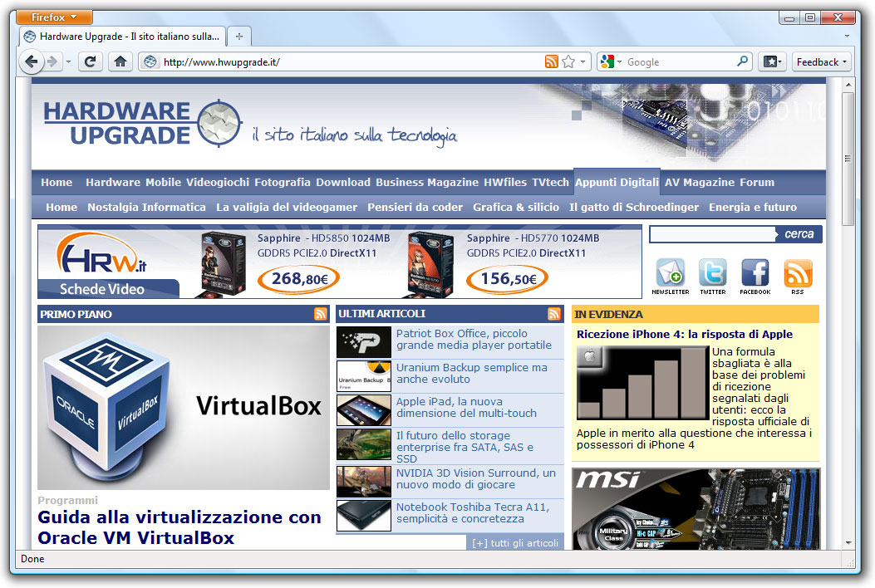Click the iPhone signal bars thumbnail

(642, 383)
